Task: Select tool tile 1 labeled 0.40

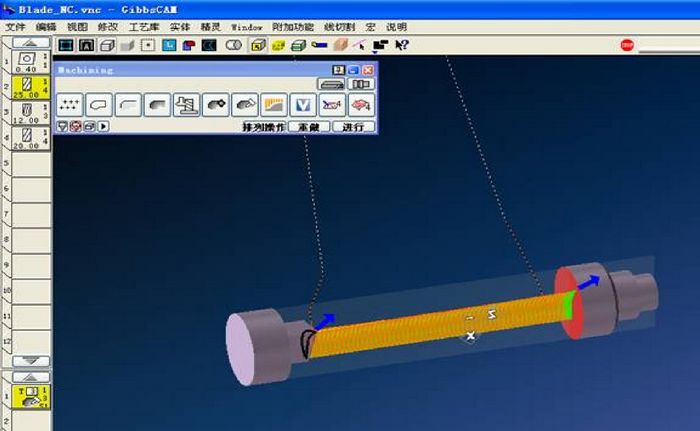Action: [30, 62]
